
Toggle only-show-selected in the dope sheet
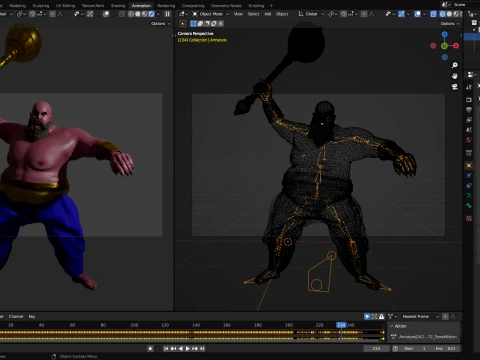pos(367,316)
